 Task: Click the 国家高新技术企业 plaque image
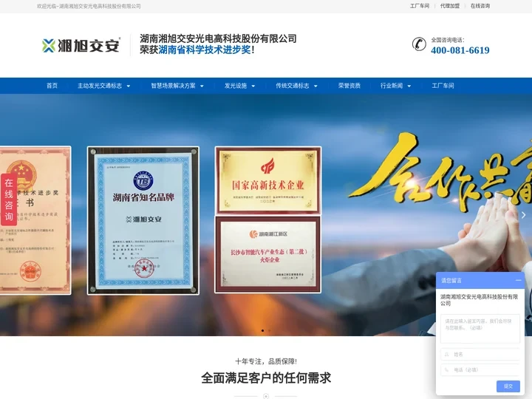268,180
